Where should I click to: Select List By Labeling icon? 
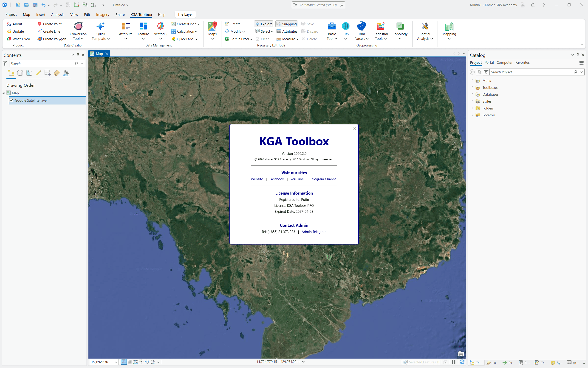pos(57,73)
